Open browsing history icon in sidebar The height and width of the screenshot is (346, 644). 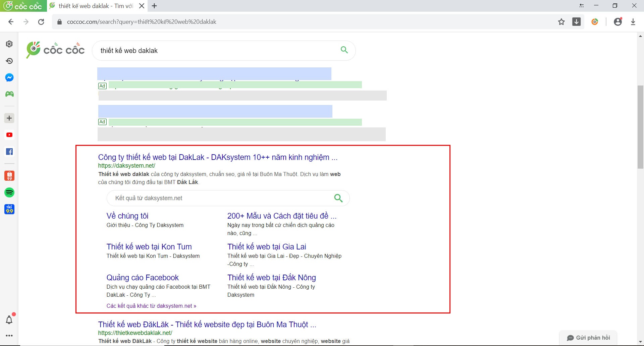click(x=9, y=61)
